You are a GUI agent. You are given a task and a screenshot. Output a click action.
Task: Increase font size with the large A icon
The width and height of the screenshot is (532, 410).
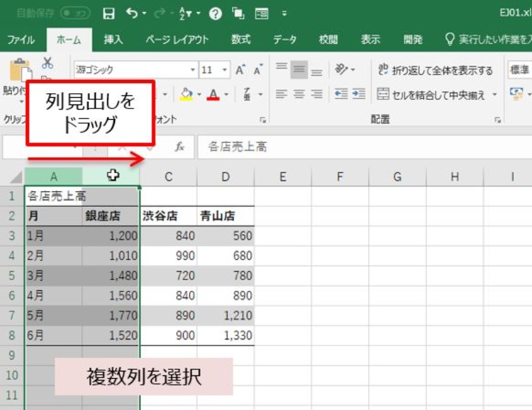tap(239, 70)
